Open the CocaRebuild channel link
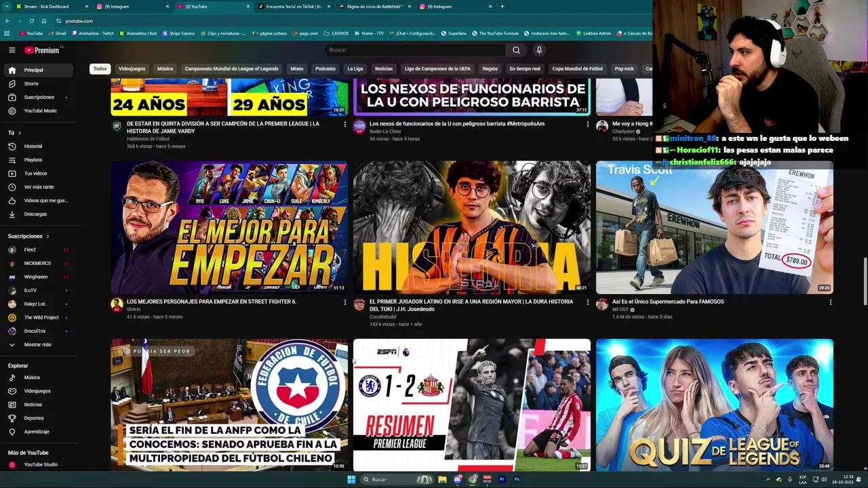868x488 pixels. click(382, 317)
